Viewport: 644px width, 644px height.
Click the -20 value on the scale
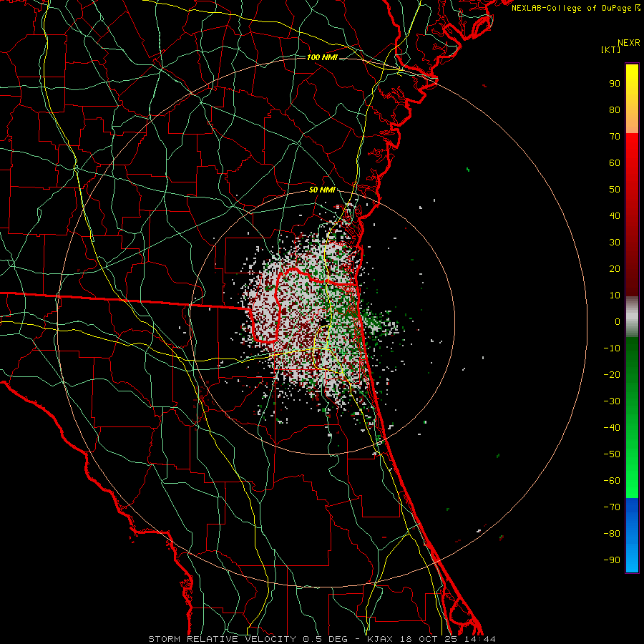pyautogui.click(x=612, y=375)
